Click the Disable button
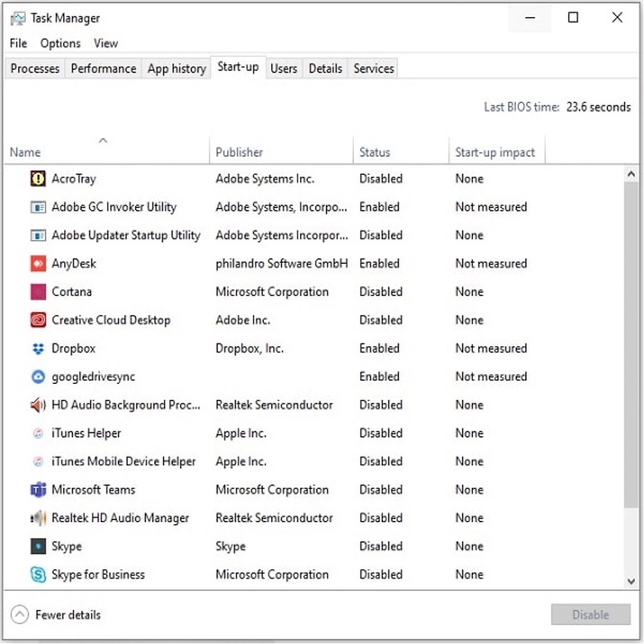Viewport: 644px width, 644px height. pyautogui.click(x=591, y=614)
